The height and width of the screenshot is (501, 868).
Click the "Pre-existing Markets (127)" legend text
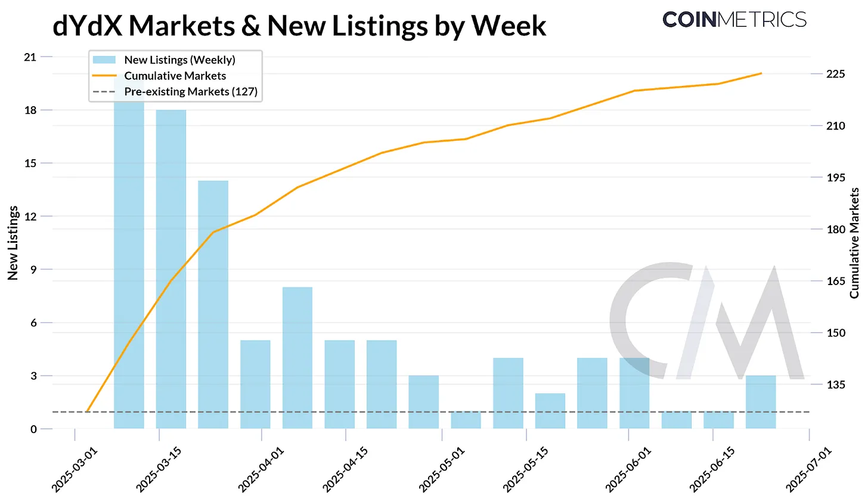pos(191,92)
